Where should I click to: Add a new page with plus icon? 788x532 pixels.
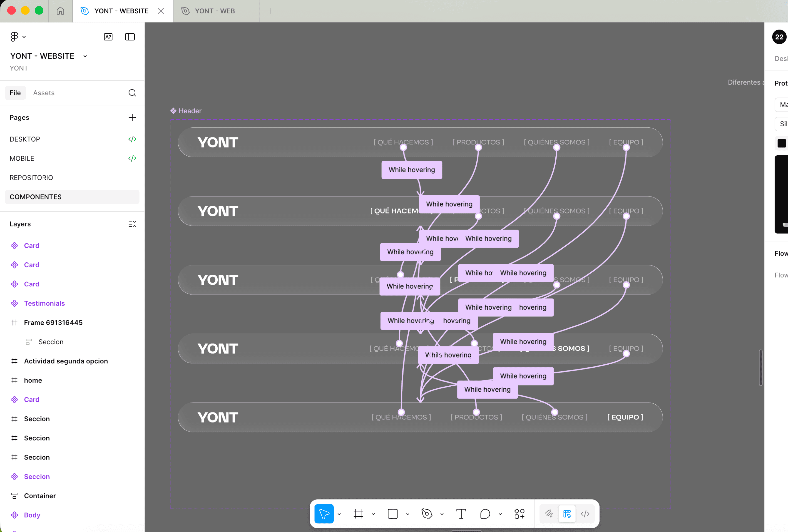[x=132, y=117]
